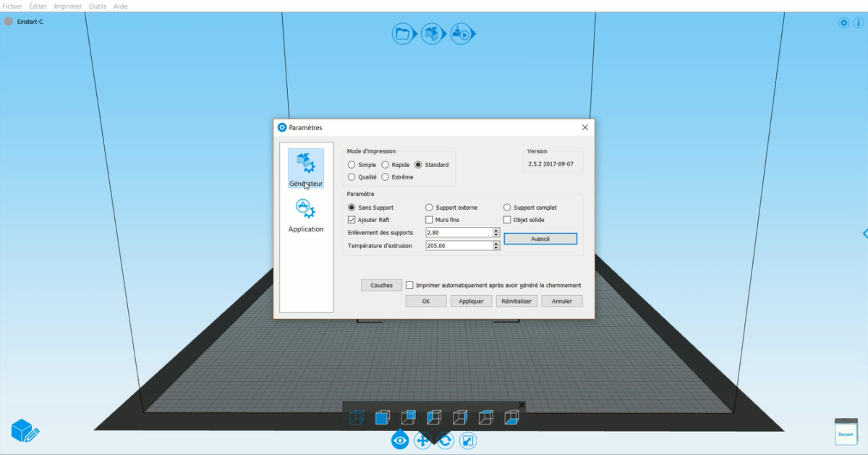Image resolution: width=868 pixels, height=455 pixels.
Task: Click the Avancé button
Action: click(x=540, y=239)
